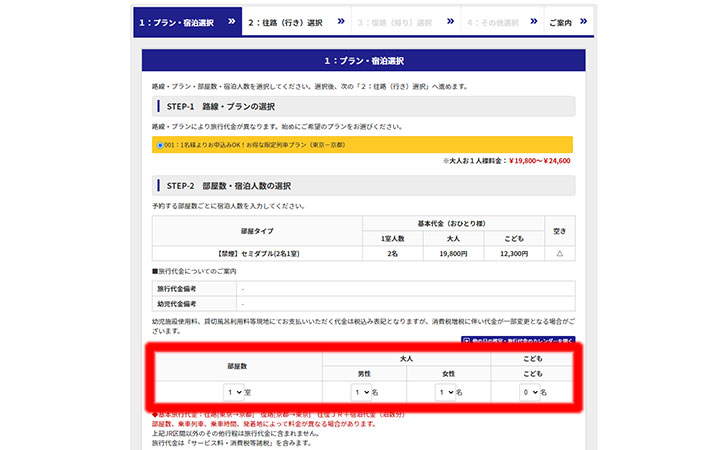Select the greyed 3:復路(帰り)選択 tab
728x450 pixels.
(x=406, y=22)
